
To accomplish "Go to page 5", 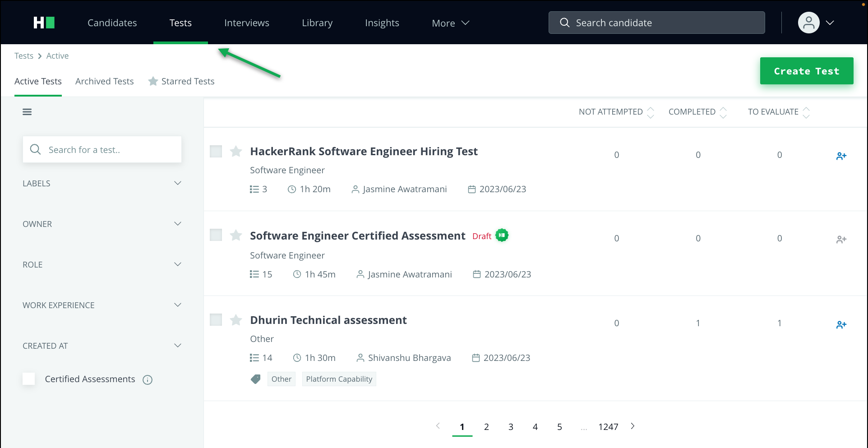I will click(559, 427).
